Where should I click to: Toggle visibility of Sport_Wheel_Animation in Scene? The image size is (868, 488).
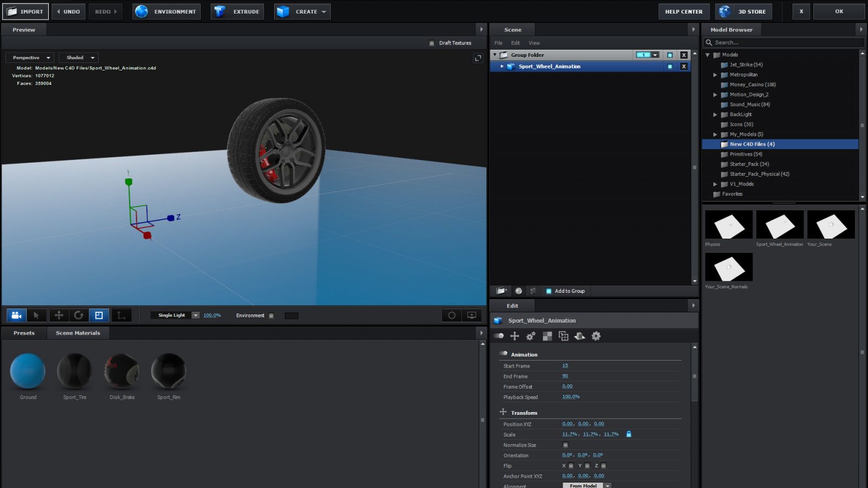[670, 67]
